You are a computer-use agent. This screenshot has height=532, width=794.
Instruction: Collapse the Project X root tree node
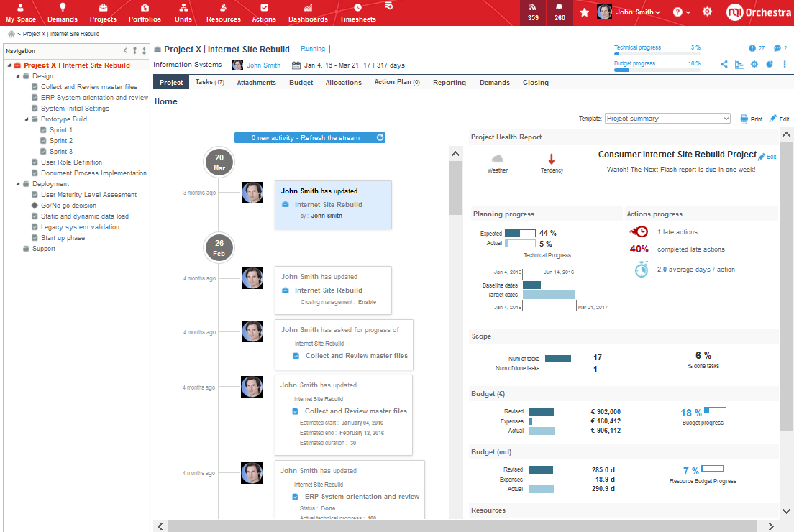point(9,65)
